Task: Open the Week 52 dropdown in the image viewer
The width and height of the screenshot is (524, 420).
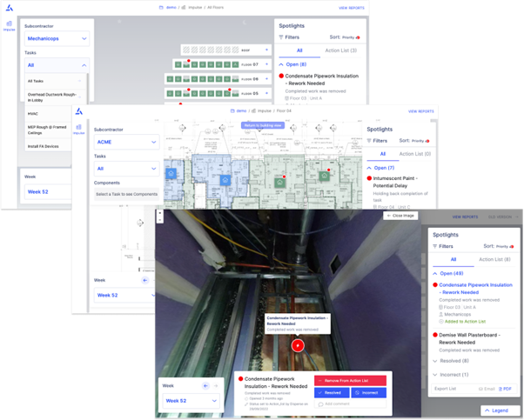Action: 191,401
